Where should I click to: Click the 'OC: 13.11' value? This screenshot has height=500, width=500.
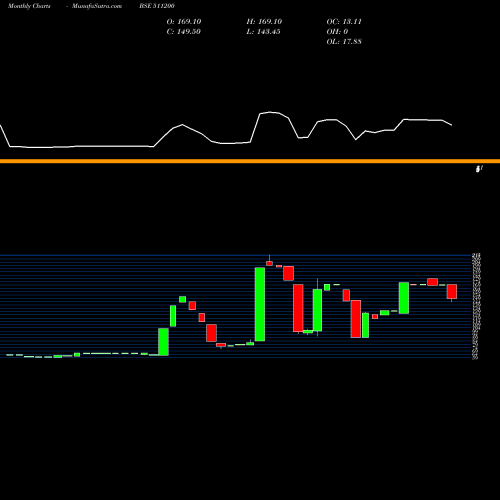click(344, 22)
